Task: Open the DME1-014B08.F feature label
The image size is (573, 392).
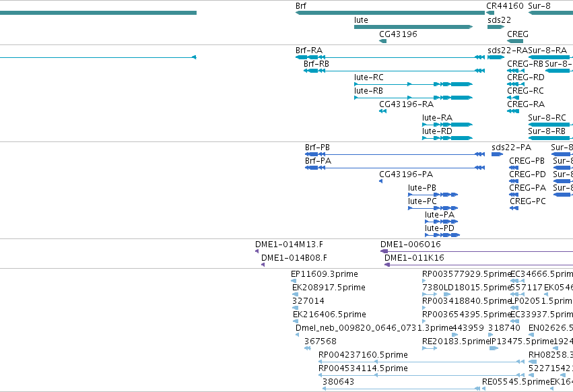Action: coord(294,258)
